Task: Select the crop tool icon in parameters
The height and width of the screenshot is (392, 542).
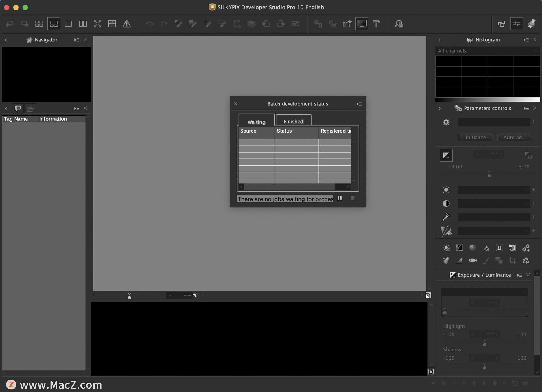Action: pyautogui.click(x=512, y=260)
